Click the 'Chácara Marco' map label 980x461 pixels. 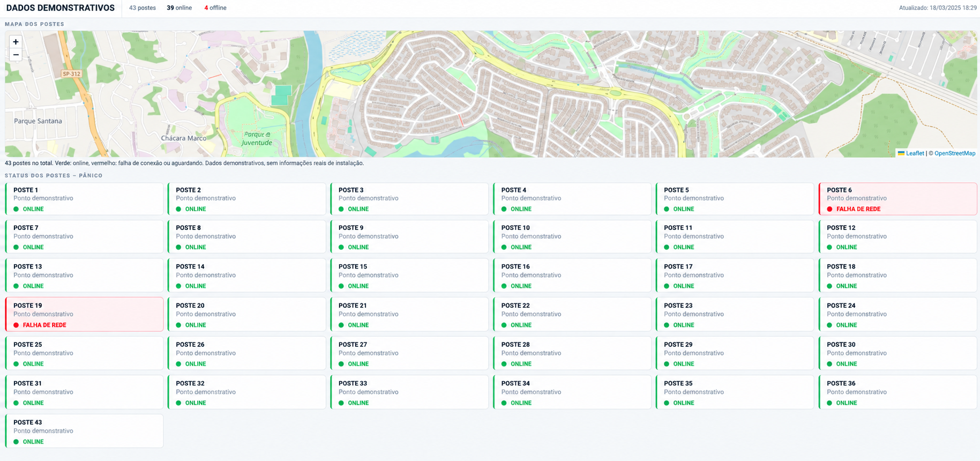tap(184, 138)
